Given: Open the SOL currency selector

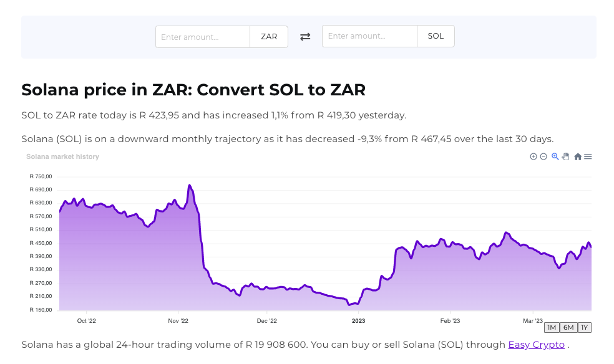Looking at the screenshot, I should point(436,36).
